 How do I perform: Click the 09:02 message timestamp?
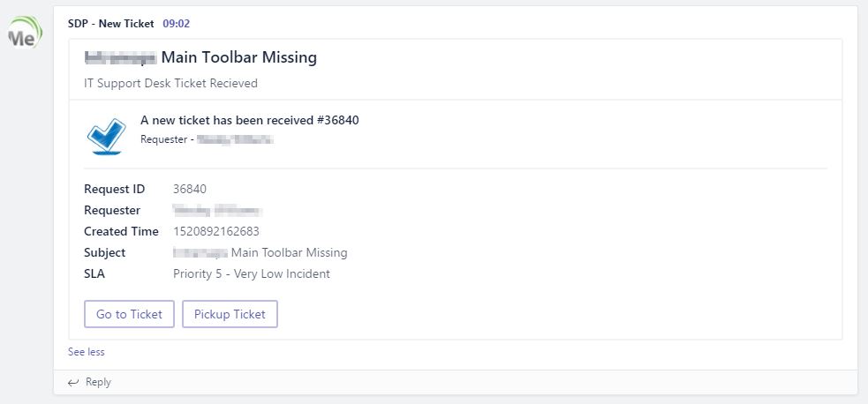(177, 23)
